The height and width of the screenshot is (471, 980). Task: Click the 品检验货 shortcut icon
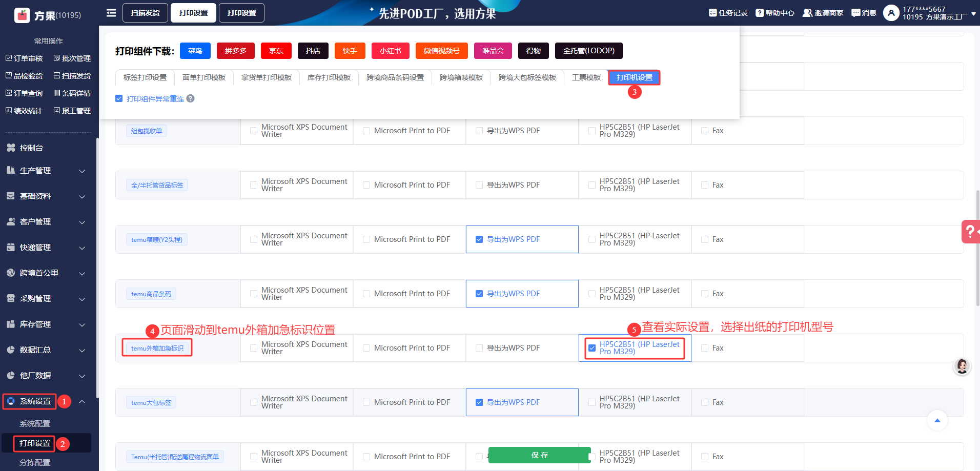(x=9, y=76)
